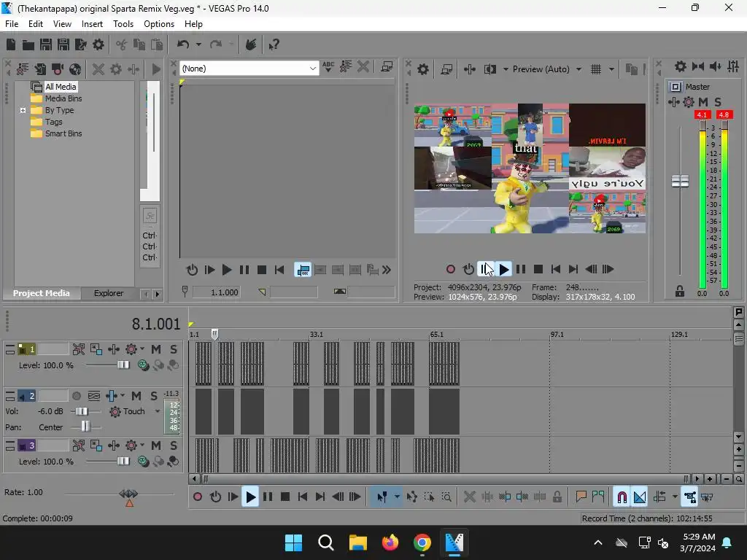Lock the Master fader channels padlock
747x560 pixels.
[x=680, y=292]
